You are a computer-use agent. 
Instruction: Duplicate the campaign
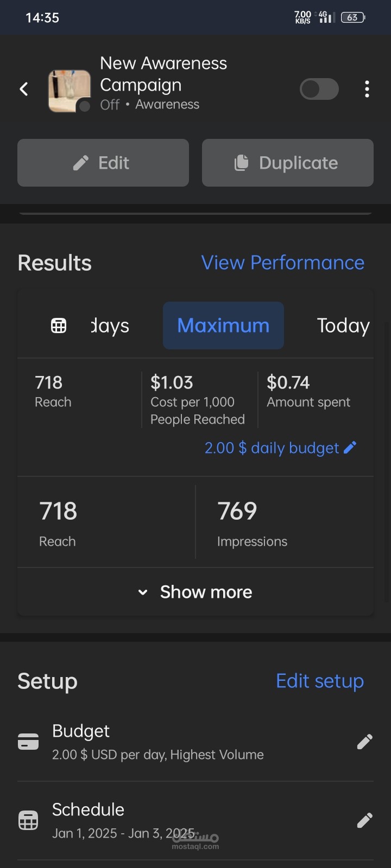click(288, 163)
